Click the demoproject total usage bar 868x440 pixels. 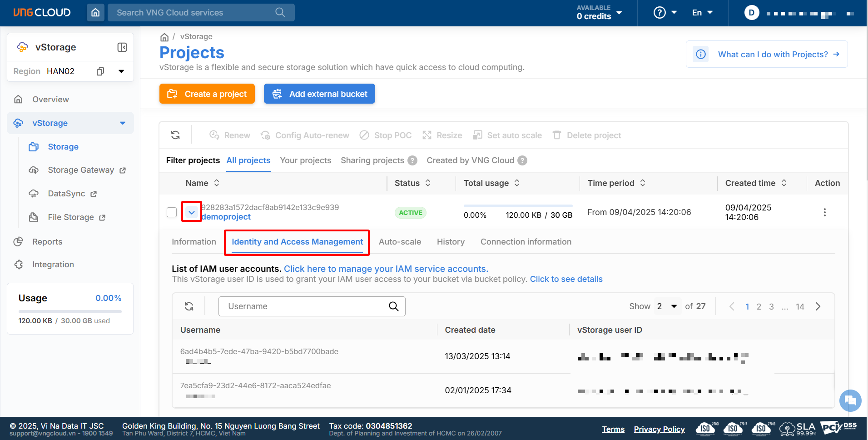click(x=518, y=206)
